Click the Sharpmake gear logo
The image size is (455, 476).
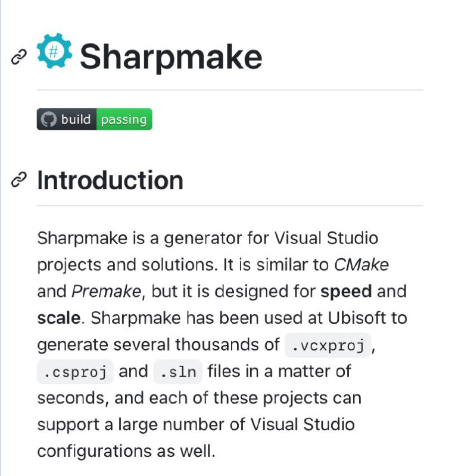pyautogui.click(x=54, y=51)
